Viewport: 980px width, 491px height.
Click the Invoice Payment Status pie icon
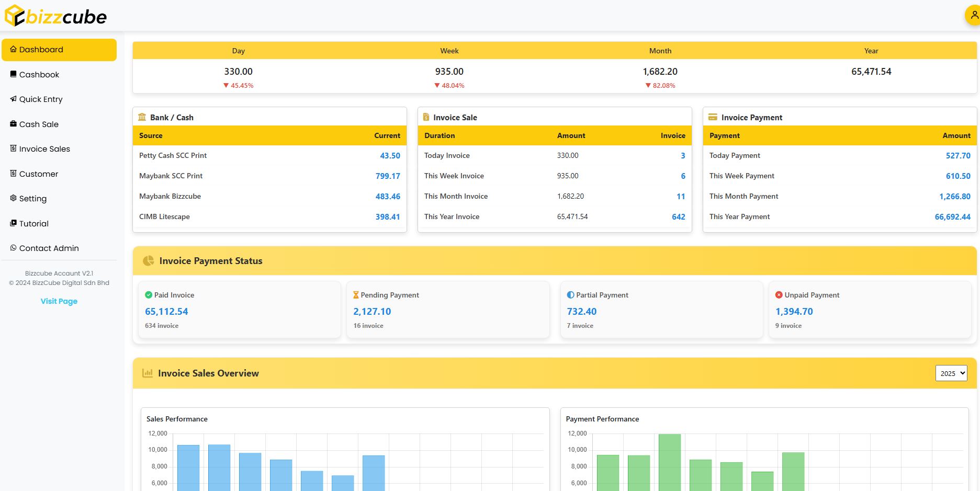pyautogui.click(x=149, y=261)
